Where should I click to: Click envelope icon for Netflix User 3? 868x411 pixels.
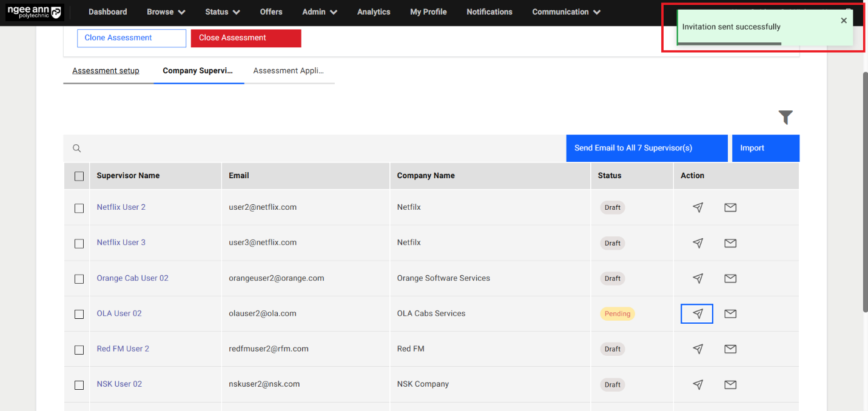tap(730, 243)
